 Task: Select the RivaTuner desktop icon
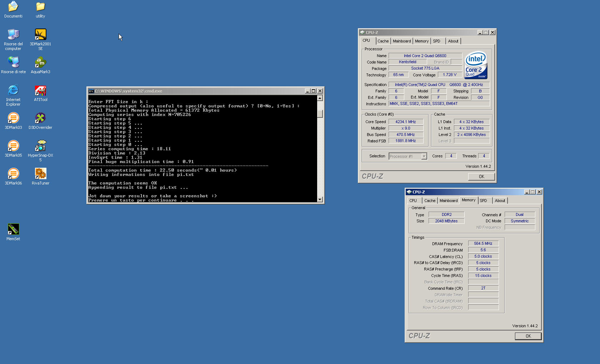(40, 177)
